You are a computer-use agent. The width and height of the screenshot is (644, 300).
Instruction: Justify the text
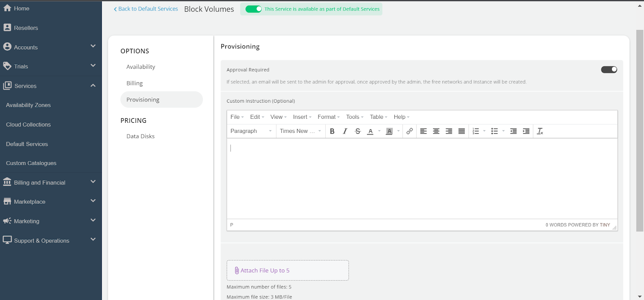pos(462,131)
